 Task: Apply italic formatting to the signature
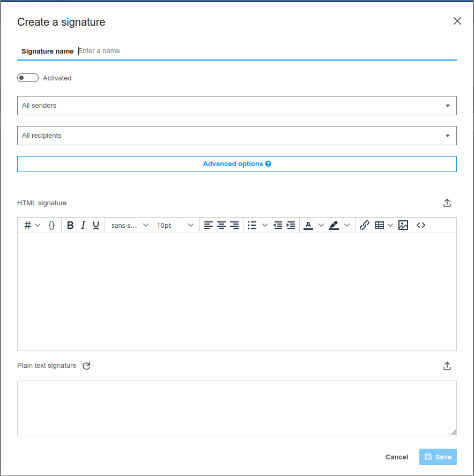83,226
